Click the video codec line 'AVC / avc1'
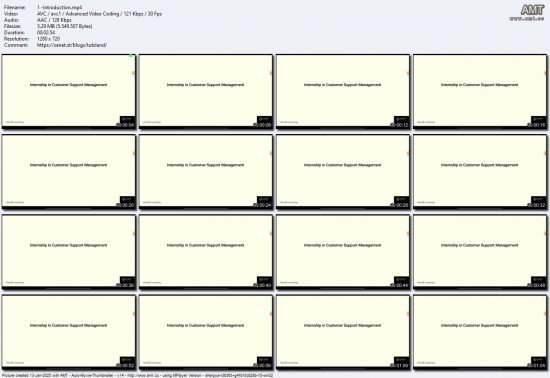 tap(99, 14)
